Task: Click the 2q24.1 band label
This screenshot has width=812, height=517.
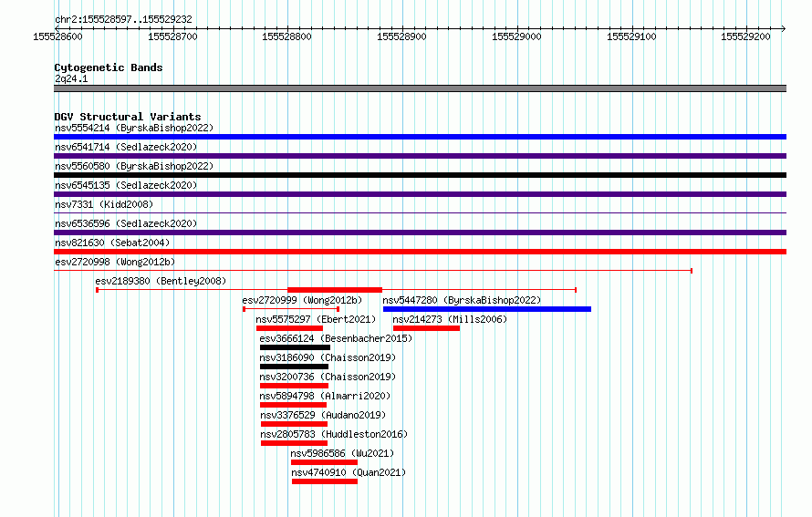Action: (71, 78)
